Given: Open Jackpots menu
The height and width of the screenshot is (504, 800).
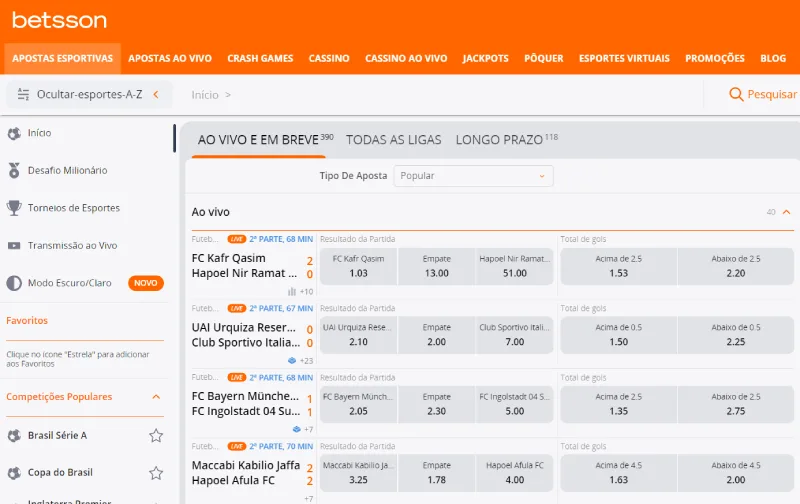Looking at the screenshot, I should click(485, 59).
